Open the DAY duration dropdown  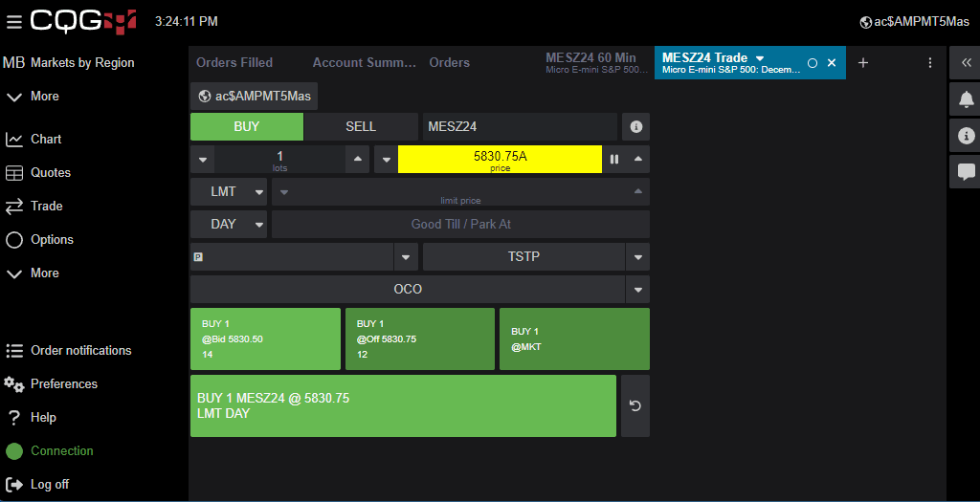point(229,224)
